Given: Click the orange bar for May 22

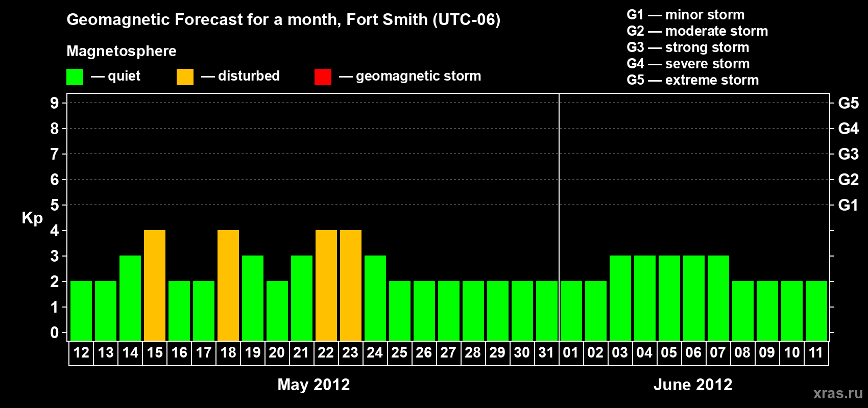Looking at the screenshot, I should click(326, 286).
